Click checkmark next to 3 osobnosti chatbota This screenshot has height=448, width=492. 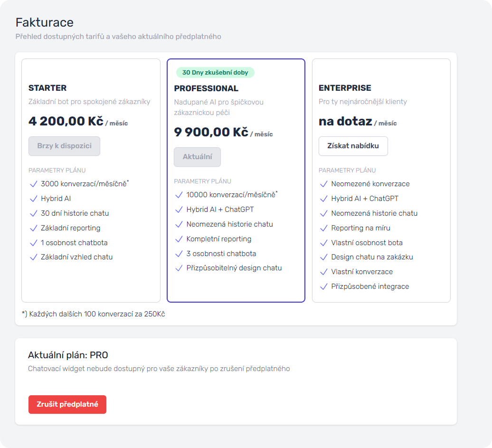(179, 254)
